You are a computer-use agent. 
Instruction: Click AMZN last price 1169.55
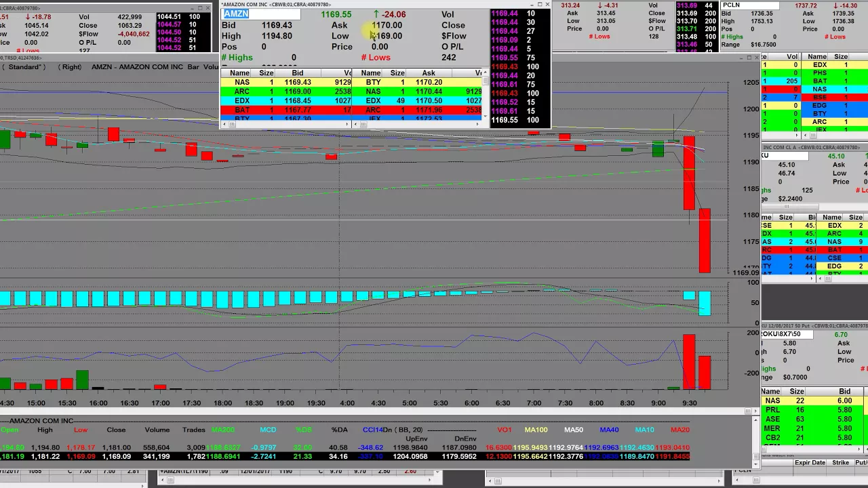pyautogui.click(x=336, y=14)
